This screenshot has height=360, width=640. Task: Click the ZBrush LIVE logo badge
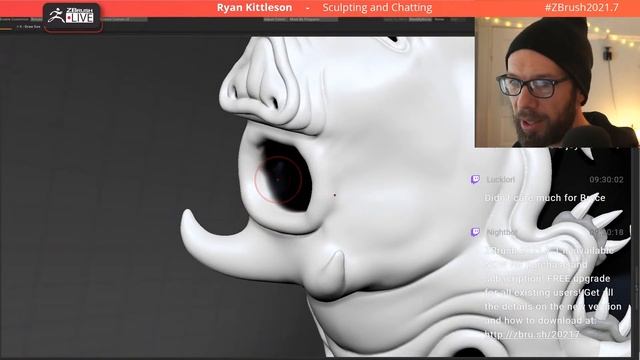[73, 17]
